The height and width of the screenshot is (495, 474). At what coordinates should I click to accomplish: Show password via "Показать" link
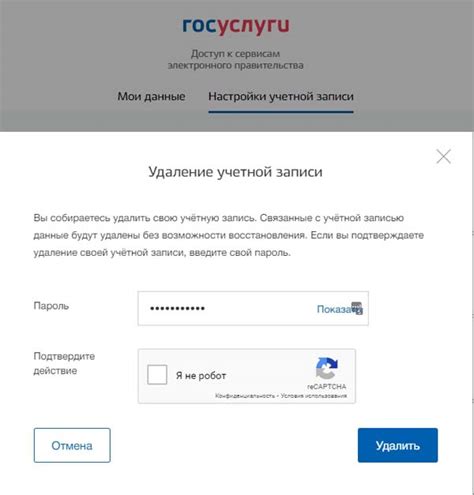tap(334, 309)
